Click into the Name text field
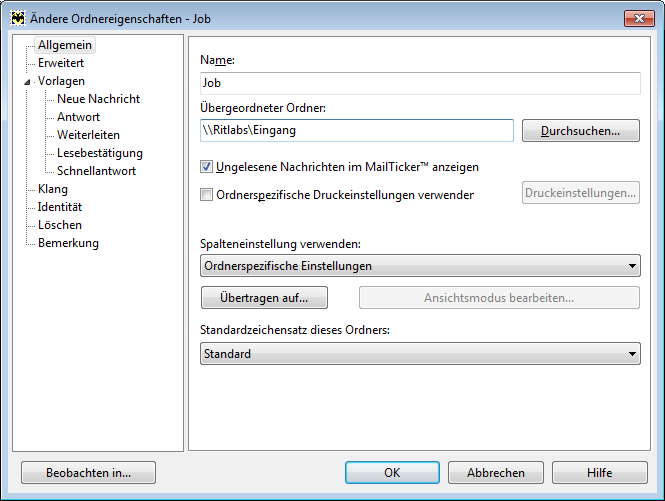The height and width of the screenshot is (501, 665). tap(420, 83)
